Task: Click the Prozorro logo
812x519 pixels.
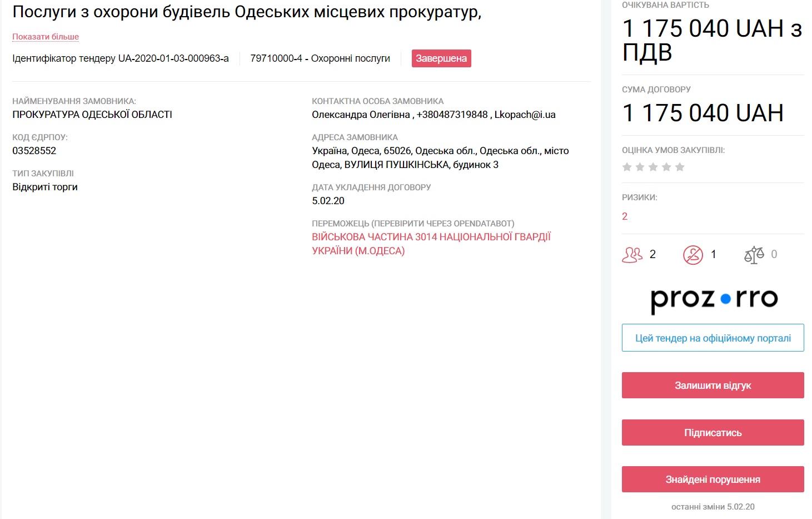Action: pyautogui.click(x=714, y=299)
